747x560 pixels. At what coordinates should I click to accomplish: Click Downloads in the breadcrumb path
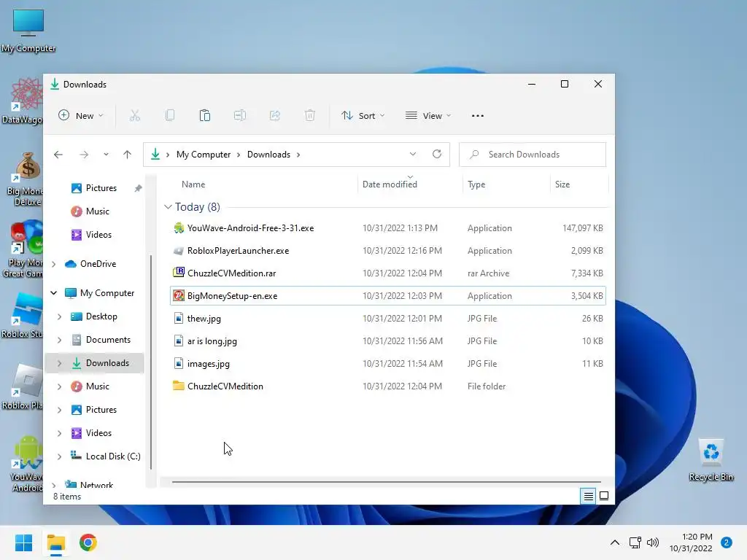point(268,155)
